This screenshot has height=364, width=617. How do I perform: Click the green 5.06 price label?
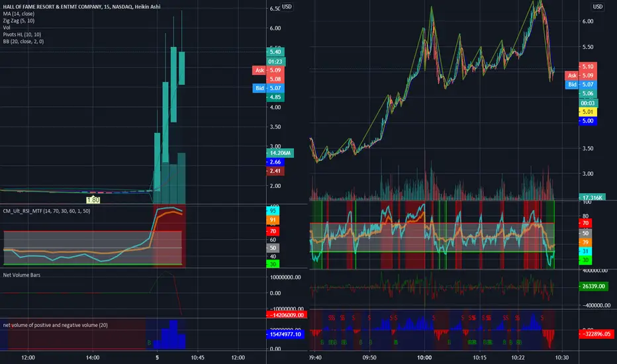(588, 94)
